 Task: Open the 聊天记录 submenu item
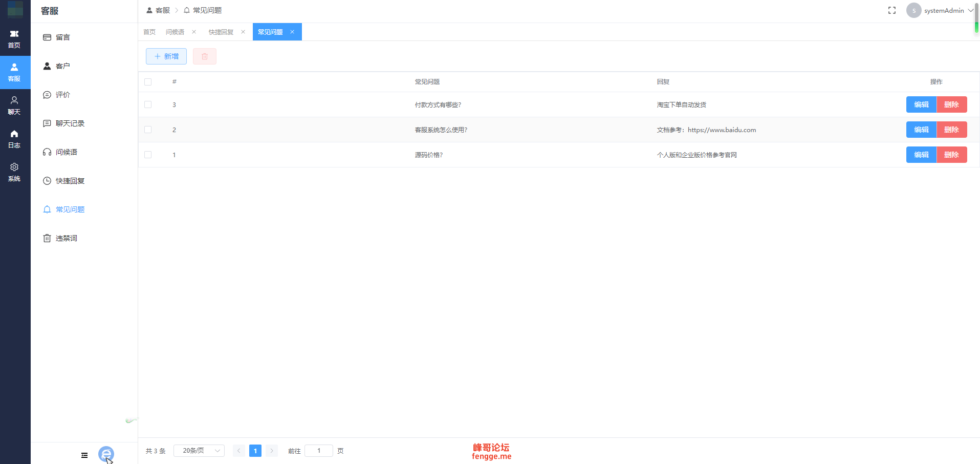pyautogui.click(x=84, y=123)
